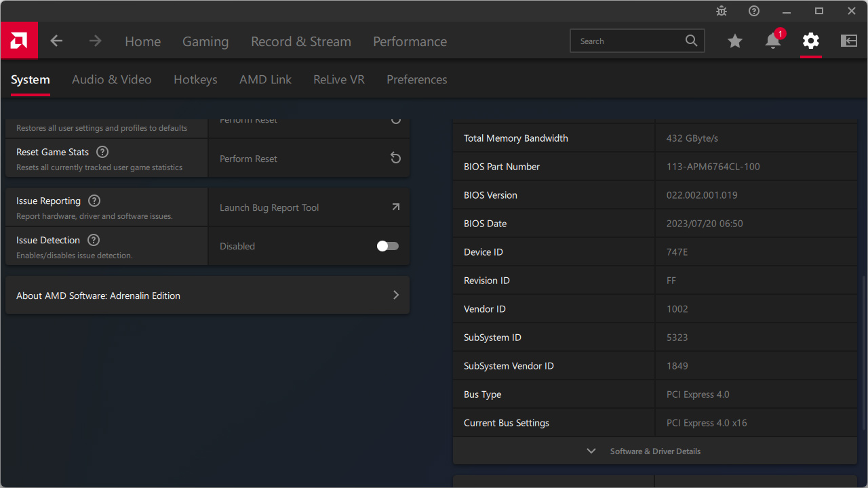This screenshot has height=488, width=868.
Task: Open the settings gear icon
Action: pos(811,41)
